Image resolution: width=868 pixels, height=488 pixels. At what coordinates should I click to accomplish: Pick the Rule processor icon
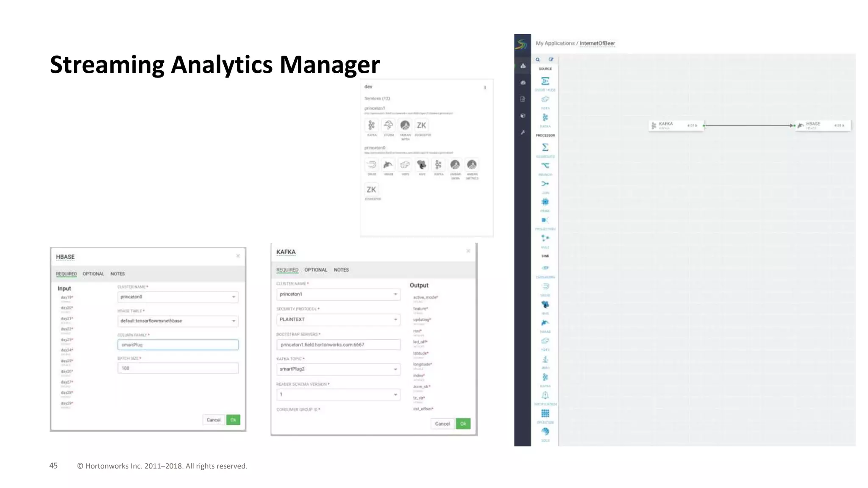point(545,238)
